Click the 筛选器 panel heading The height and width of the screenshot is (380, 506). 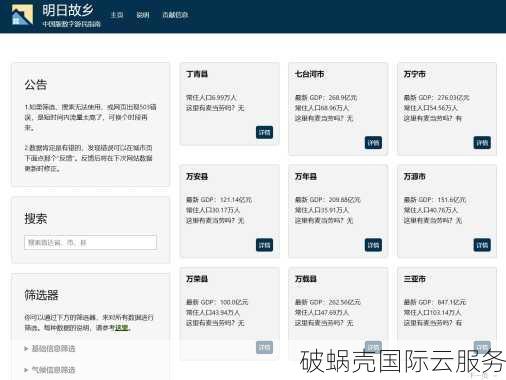[x=41, y=295]
